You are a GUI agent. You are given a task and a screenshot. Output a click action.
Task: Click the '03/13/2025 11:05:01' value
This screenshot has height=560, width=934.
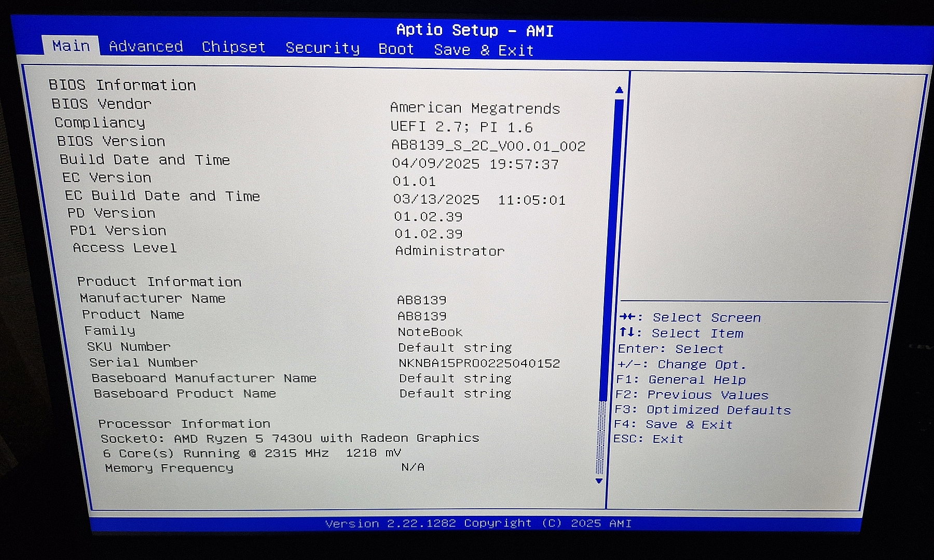[x=479, y=200]
